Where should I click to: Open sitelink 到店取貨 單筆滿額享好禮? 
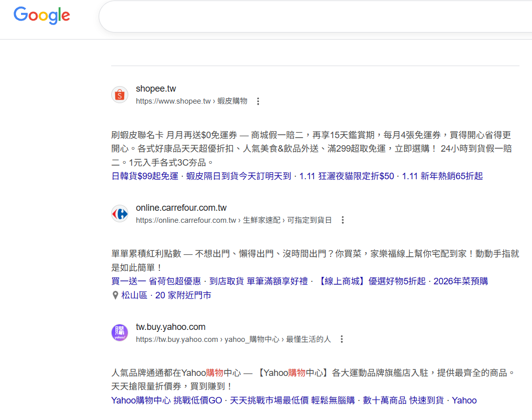(x=258, y=281)
